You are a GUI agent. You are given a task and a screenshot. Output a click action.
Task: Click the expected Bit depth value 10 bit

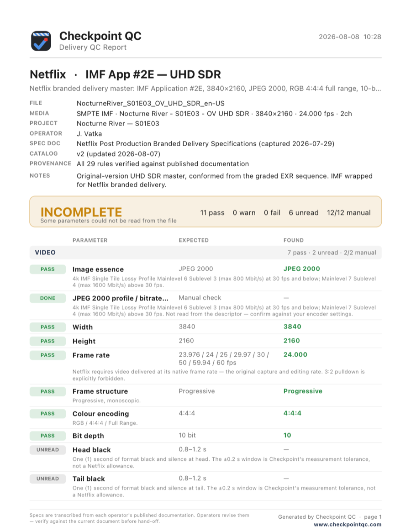tap(187, 435)
